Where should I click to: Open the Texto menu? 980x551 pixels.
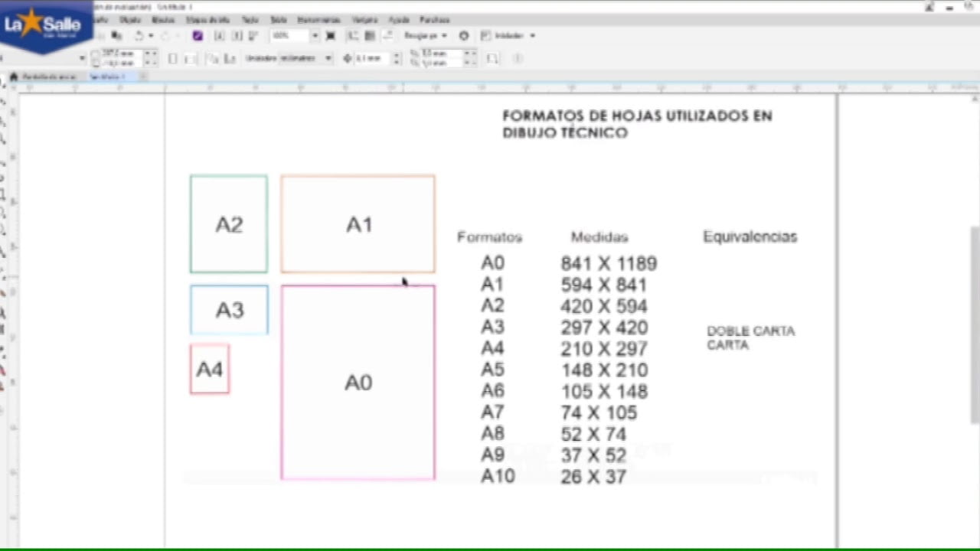pos(250,20)
